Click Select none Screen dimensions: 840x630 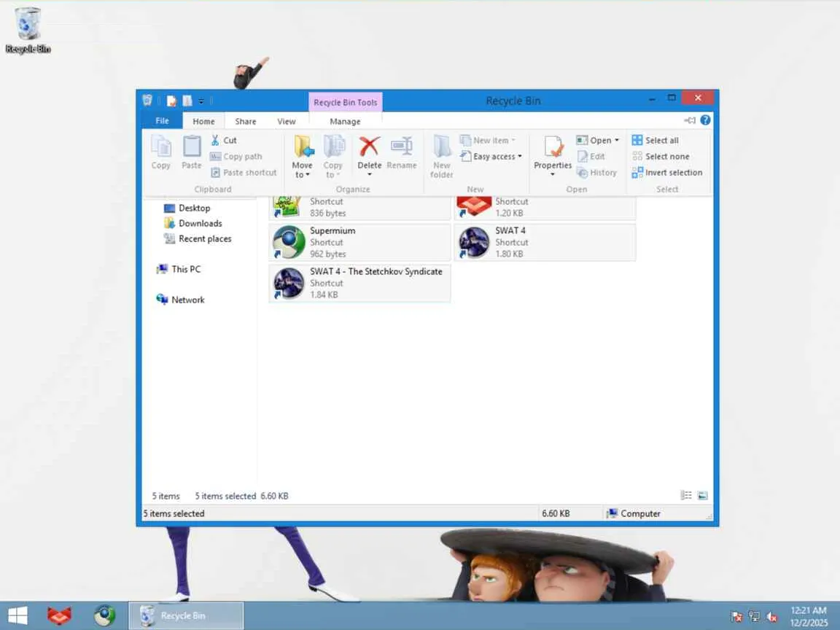point(661,157)
